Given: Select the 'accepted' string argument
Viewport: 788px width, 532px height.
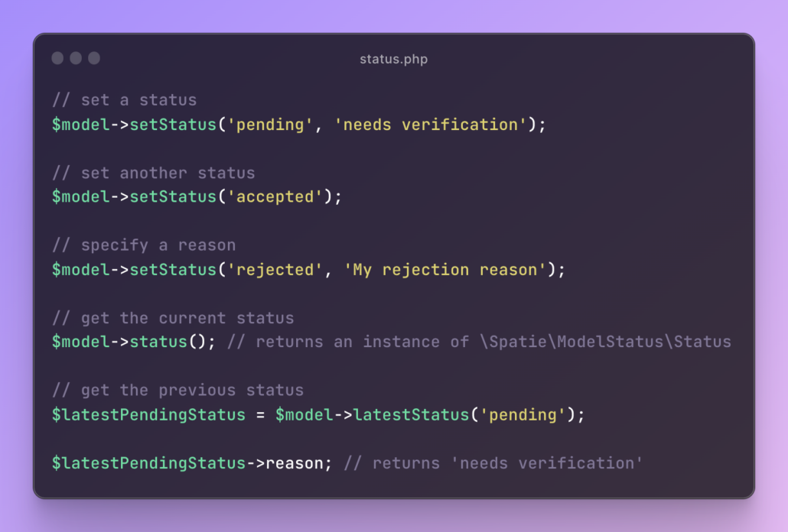Looking at the screenshot, I should pyautogui.click(x=275, y=197).
